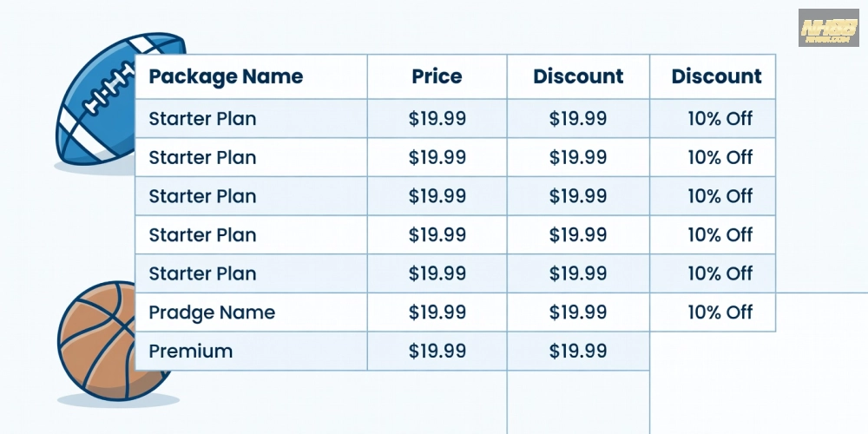Screen dimensions: 868x434
Task: Click 10% Off in the Pradge Name row
Action: coord(720,312)
